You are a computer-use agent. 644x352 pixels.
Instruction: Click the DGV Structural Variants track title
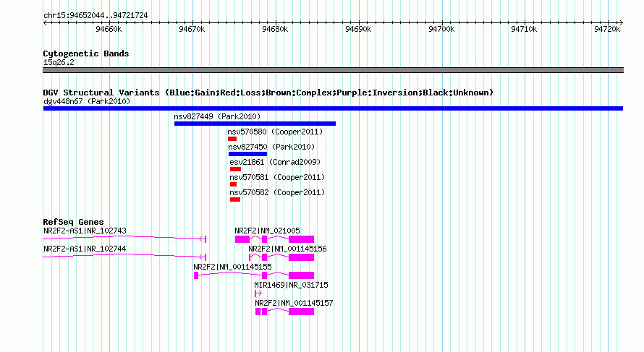[268, 93]
